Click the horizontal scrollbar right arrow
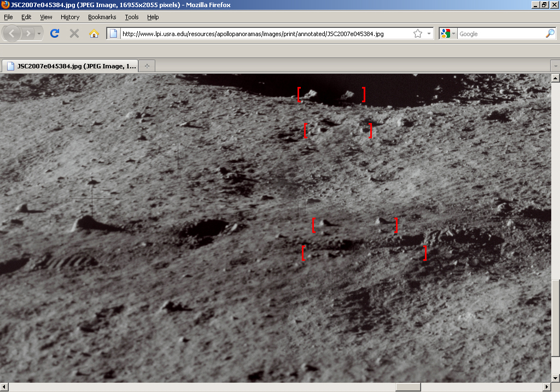Screen dimensions: 560x392 [546, 387]
